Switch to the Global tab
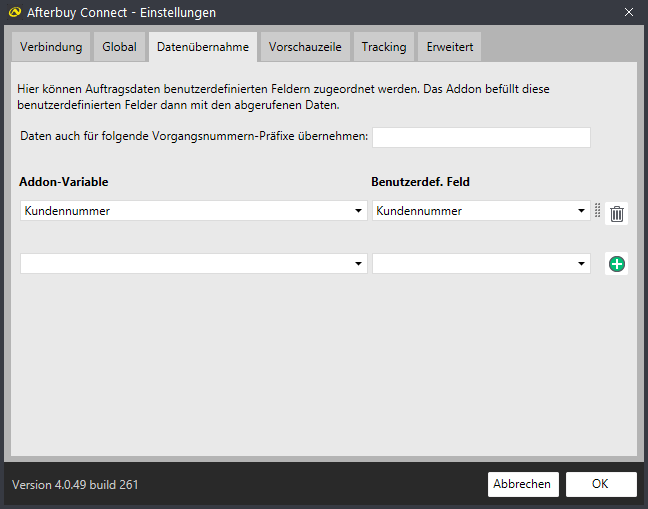Image resolution: width=648 pixels, height=509 pixels. pos(119,47)
